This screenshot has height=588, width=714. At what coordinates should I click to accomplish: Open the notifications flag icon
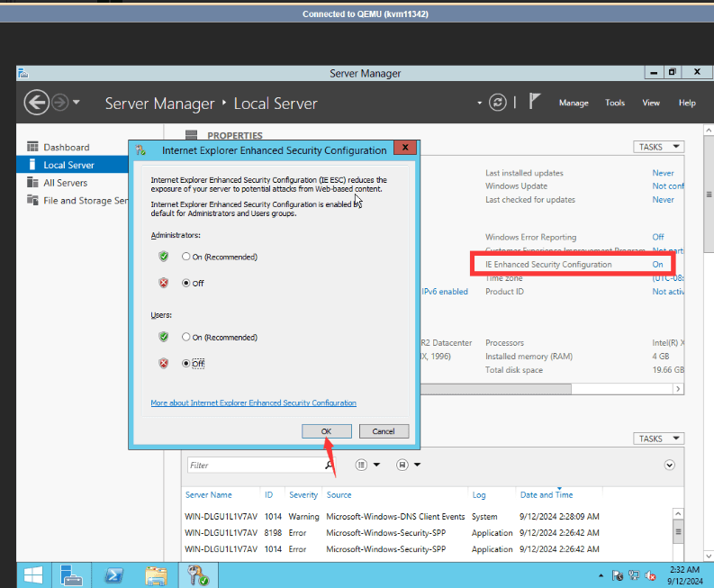535,101
